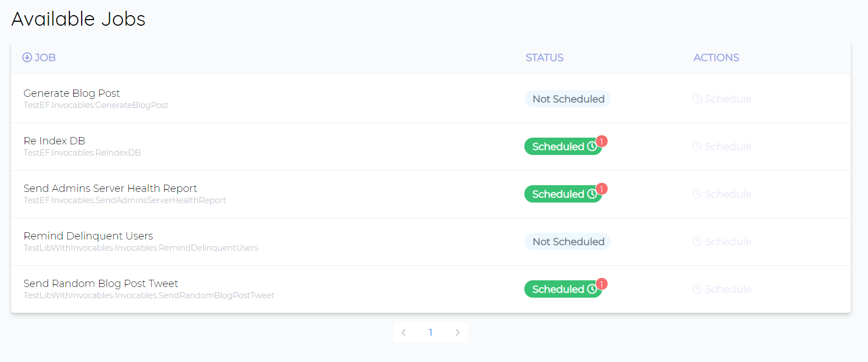Click red count badge on Send Random Blog Post Tweet
This screenshot has width=868, height=362.
pyautogui.click(x=602, y=284)
